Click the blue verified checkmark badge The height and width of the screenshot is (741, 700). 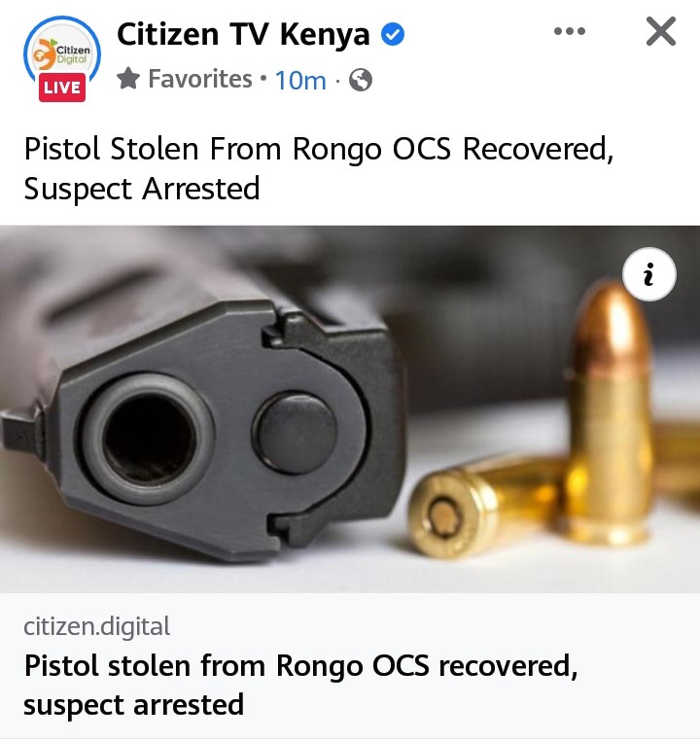(x=393, y=34)
